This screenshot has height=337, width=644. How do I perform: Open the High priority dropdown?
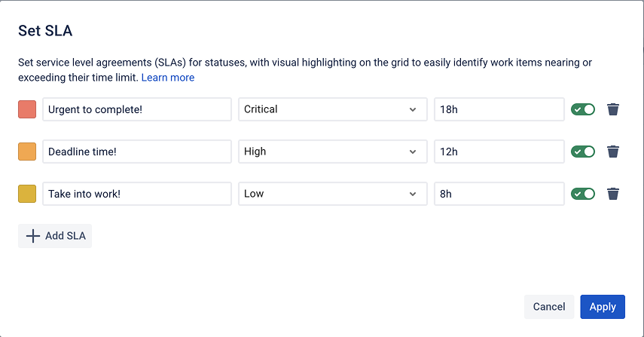pyautogui.click(x=331, y=152)
